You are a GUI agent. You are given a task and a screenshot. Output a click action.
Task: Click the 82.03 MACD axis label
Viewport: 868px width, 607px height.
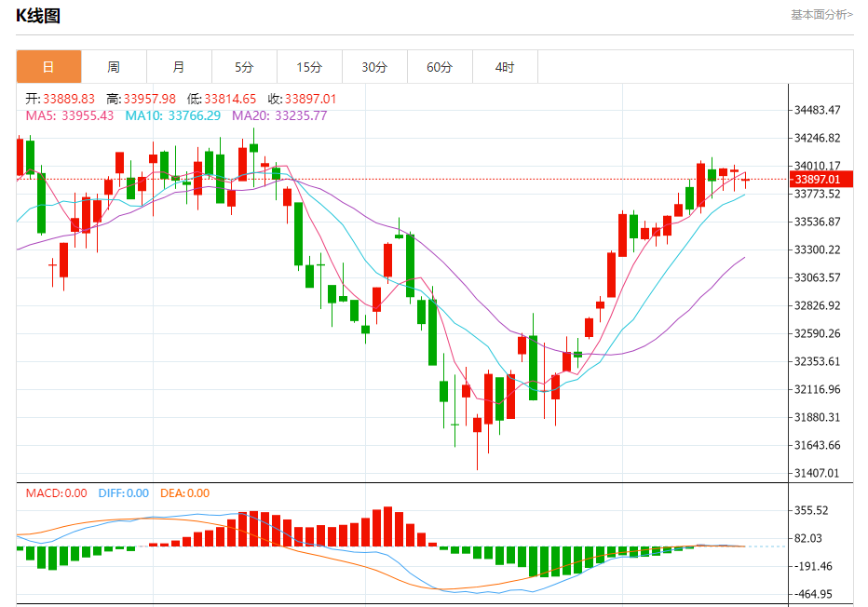808,538
